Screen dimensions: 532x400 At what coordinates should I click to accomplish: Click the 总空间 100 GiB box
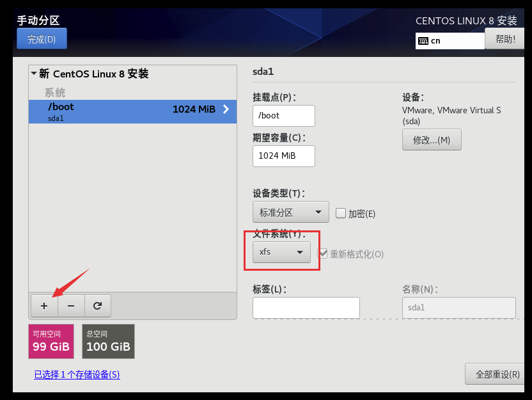(x=108, y=341)
